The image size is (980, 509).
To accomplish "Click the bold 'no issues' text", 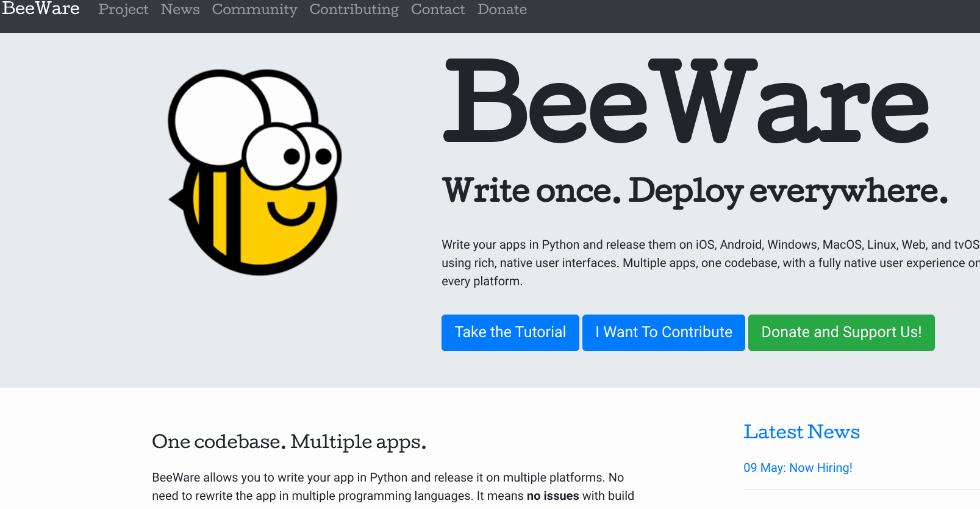I will (553, 496).
